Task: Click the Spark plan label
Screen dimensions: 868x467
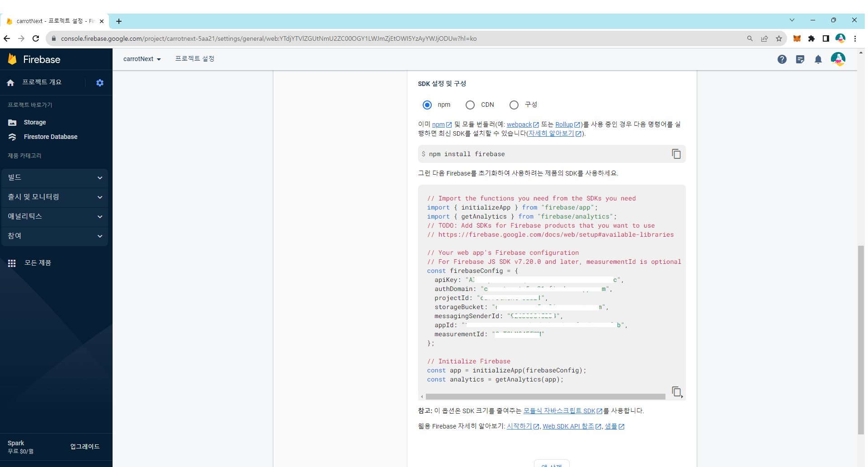Action: pos(16,443)
